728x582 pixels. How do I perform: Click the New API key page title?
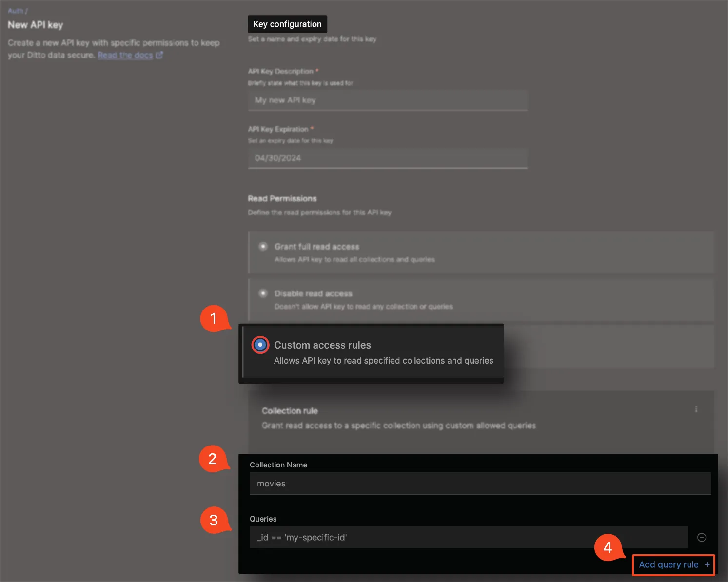pyautogui.click(x=36, y=25)
